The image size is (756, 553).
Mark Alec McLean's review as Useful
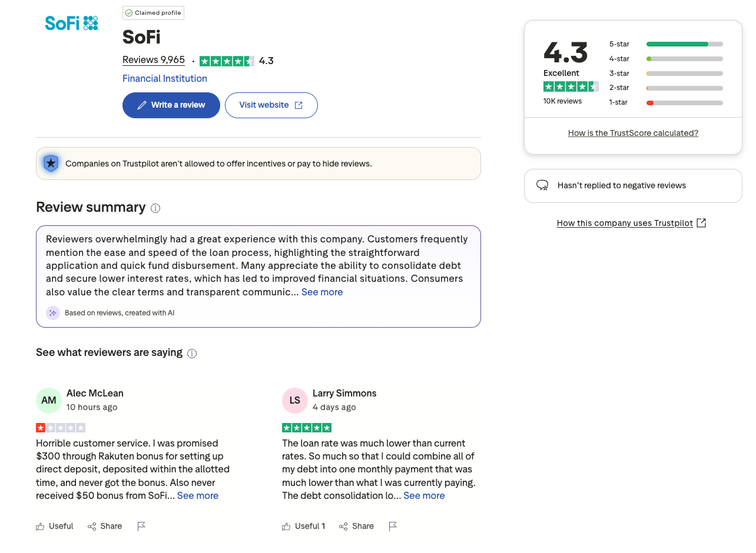pos(54,526)
